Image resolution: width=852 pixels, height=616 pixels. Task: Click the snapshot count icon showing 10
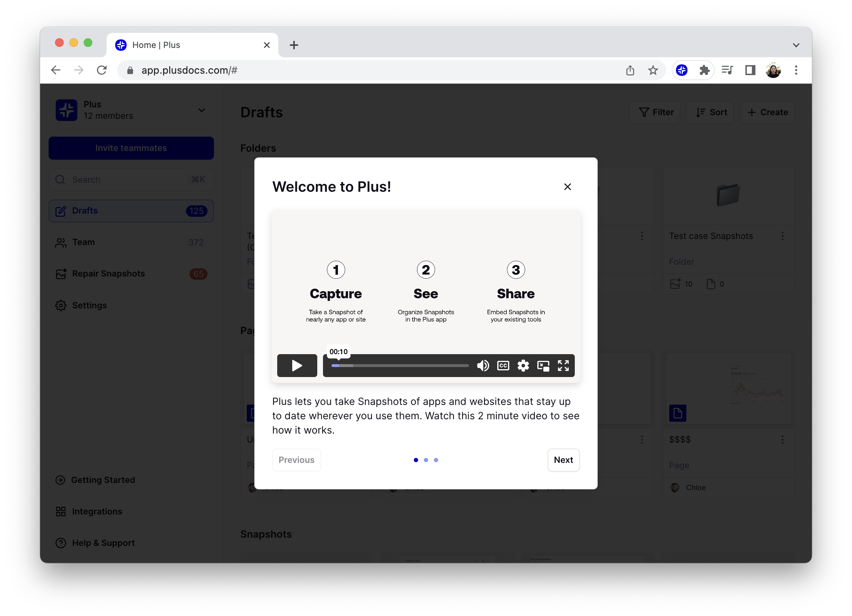675,284
